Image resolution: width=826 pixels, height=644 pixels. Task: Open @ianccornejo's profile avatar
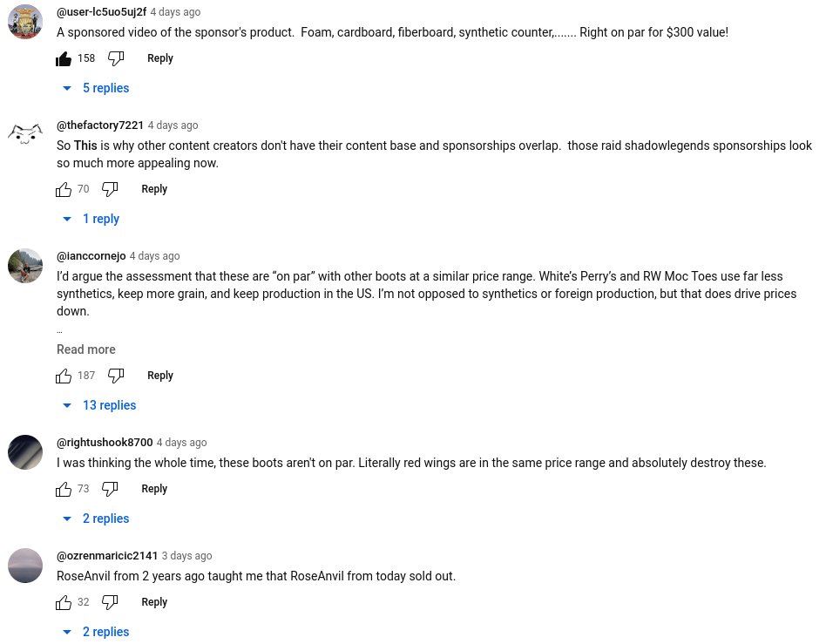25,266
